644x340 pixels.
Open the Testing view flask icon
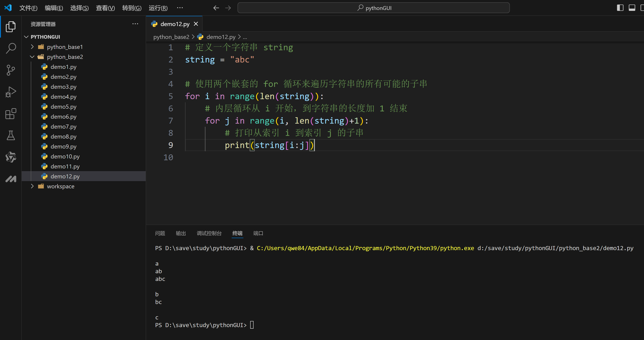[x=11, y=135]
